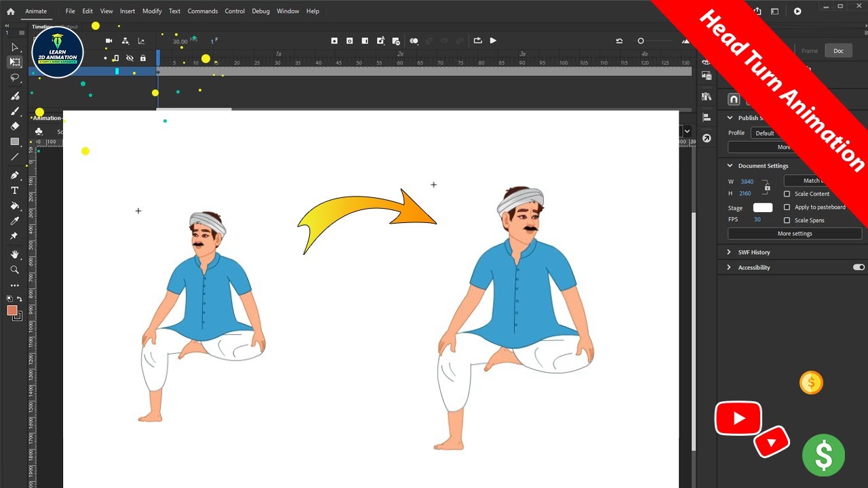
Task: Open the Profile Default dropdown
Action: coord(770,133)
